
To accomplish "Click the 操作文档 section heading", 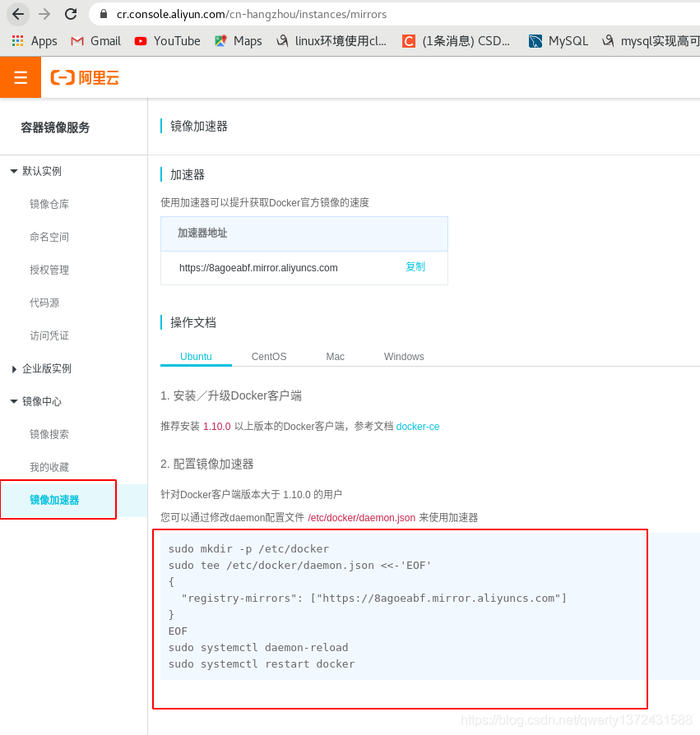I will click(193, 322).
